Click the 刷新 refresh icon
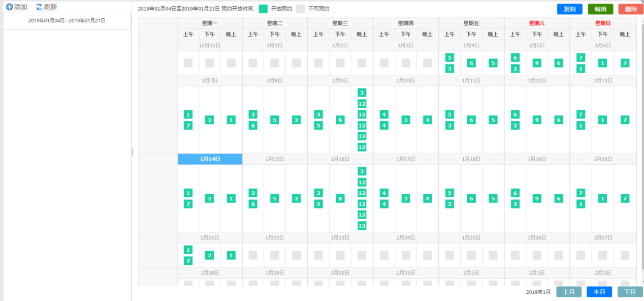The width and height of the screenshot is (644, 301). pyautogui.click(x=39, y=7)
